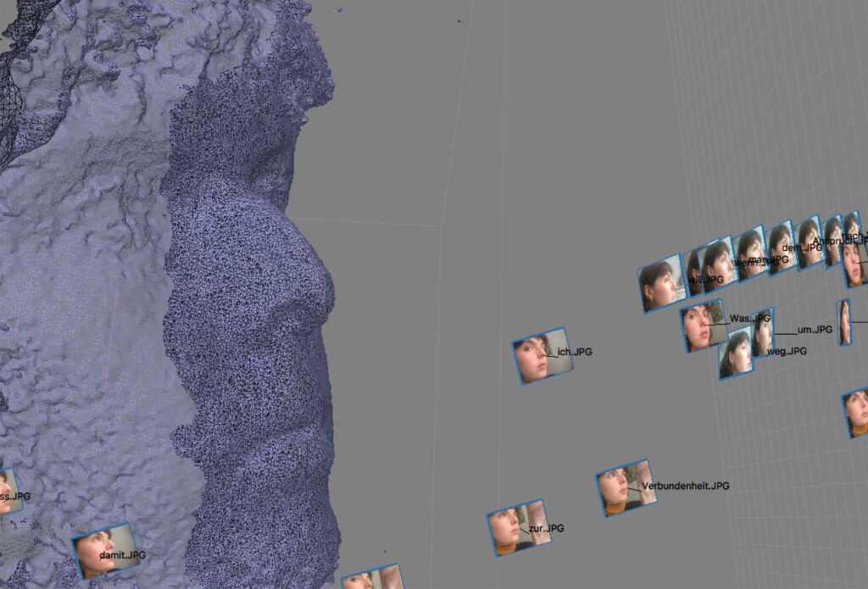This screenshot has width=868, height=589.
Task: Select the Was.JPG camera thumbnail
Action: pos(703,325)
